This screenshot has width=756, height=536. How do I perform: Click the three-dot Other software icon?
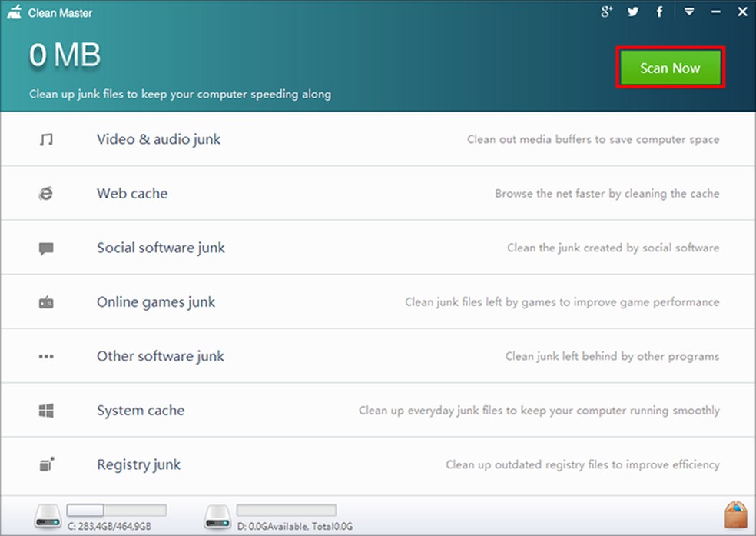46,357
